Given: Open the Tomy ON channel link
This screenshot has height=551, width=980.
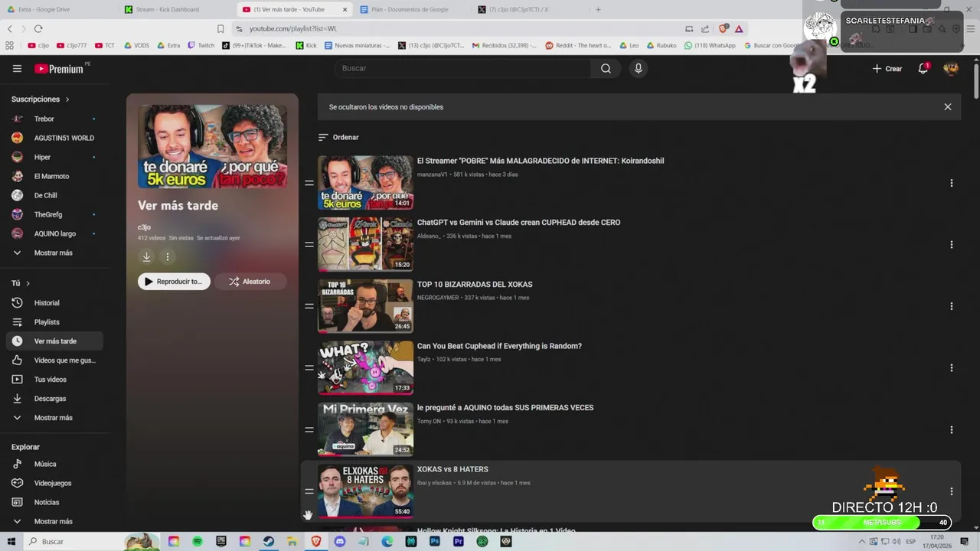Looking at the screenshot, I should click(x=429, y=421).
